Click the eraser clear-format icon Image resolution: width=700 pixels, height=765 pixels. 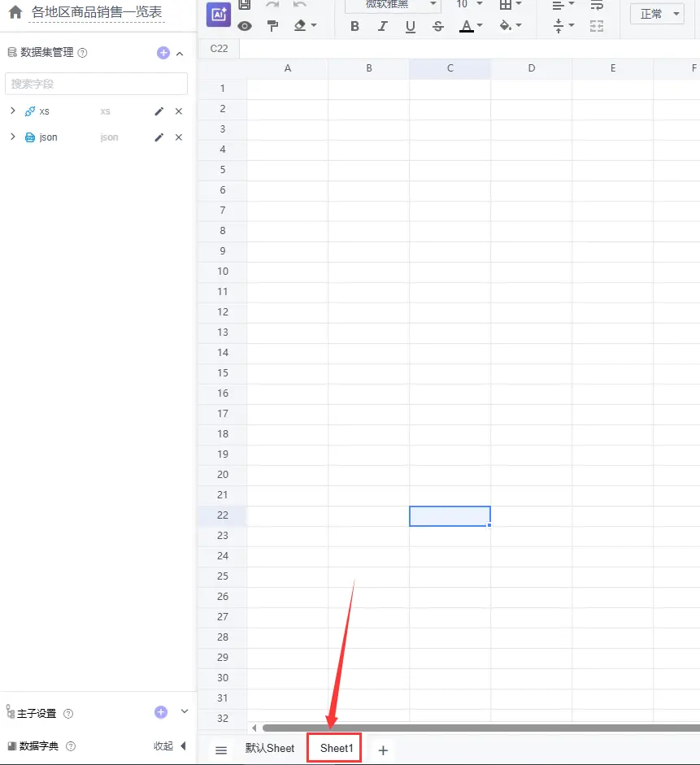[300, 25]
